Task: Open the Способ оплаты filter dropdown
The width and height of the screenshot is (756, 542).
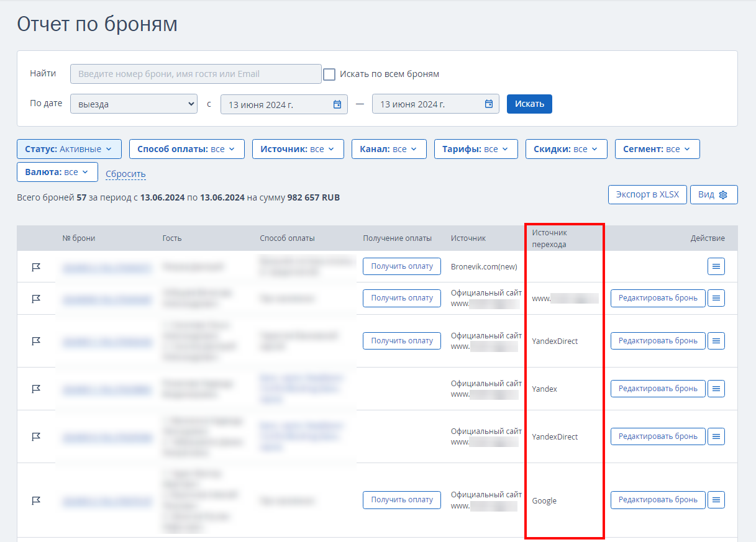Action: pyautogui.click(x=186, y=149)
